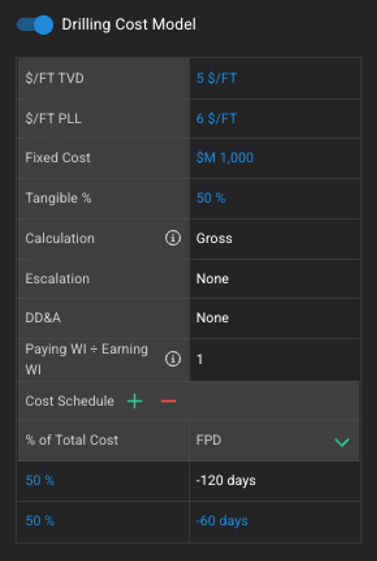This screenshot has height=561, width=377.
Task: Edit the $/FT TVD value field
Action: [x=275, y=78]
